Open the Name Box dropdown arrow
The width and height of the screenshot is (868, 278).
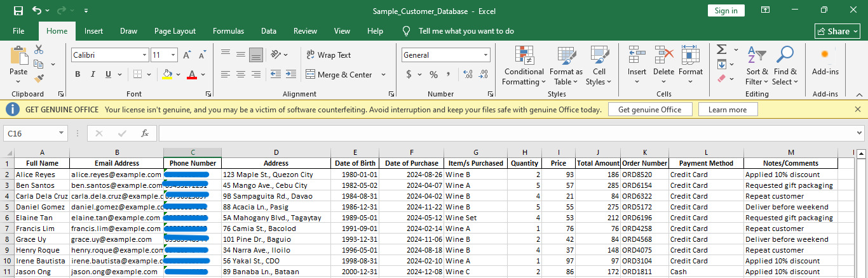(62, 133)
